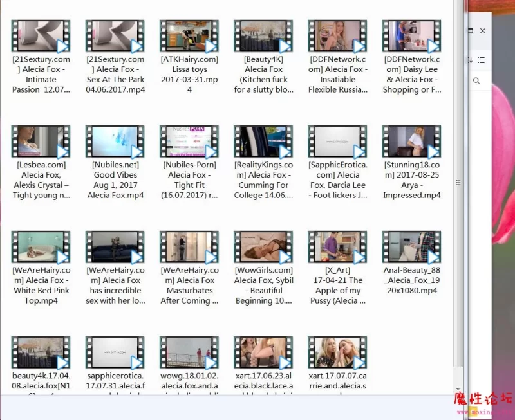Screen dimensions: 515x420
Task: Select the 'Anal-Beauty_88_Alecia_Fox_1920x1080.mp4' file icon
Action: coord(412,247)
